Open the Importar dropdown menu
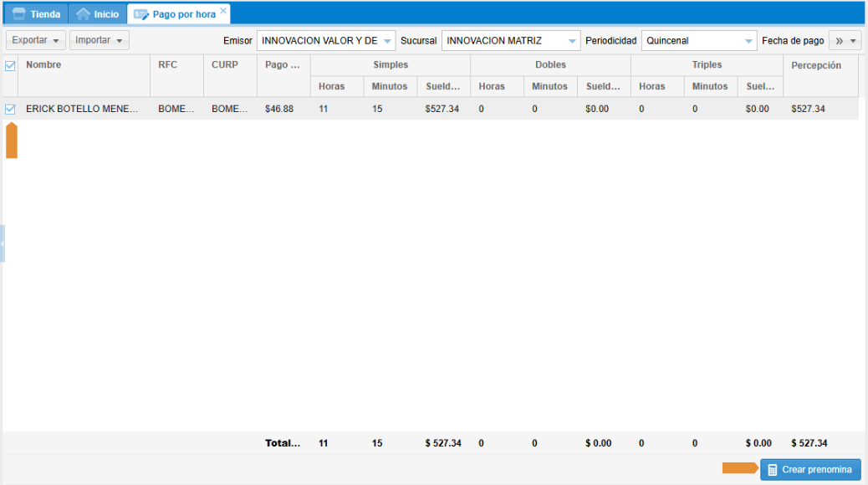 [99, 40]
